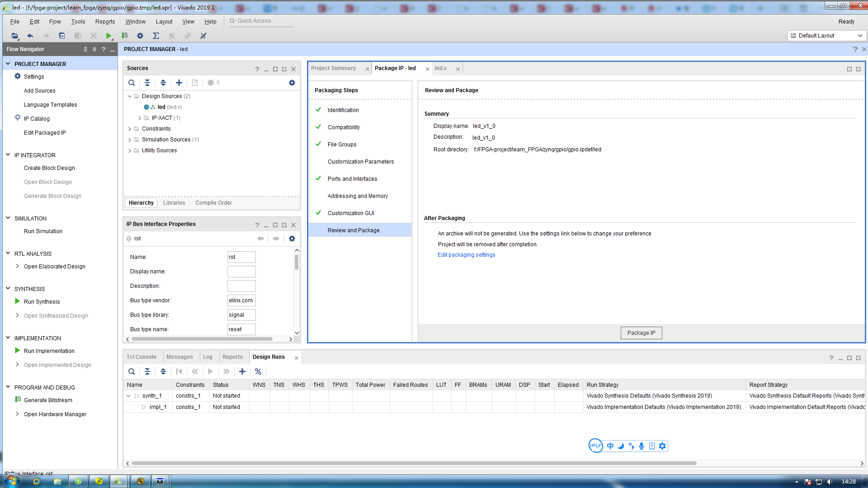Expand the Constraints folder

pyautogui.click(x=130, y=129)
